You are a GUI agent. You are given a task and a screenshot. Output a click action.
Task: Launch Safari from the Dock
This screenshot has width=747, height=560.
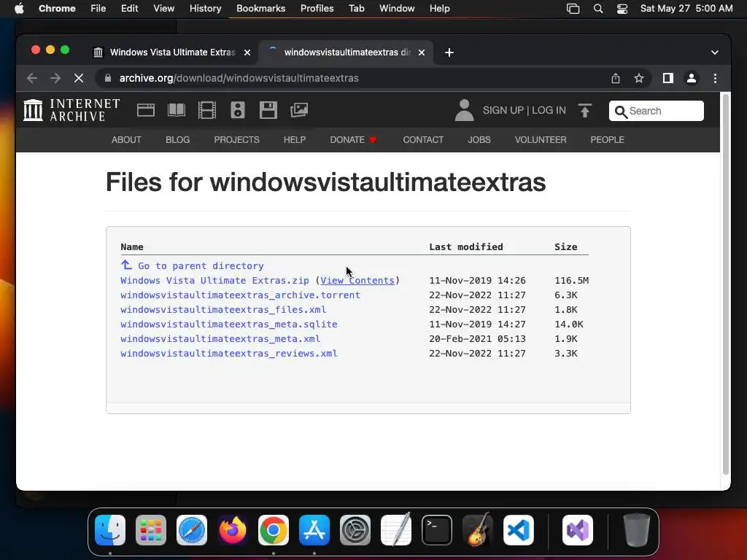click(192, 530)
